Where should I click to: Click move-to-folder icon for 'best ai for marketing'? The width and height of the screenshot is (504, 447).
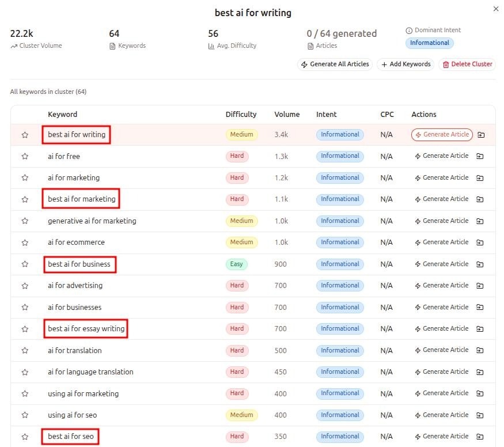pos(480,199)
